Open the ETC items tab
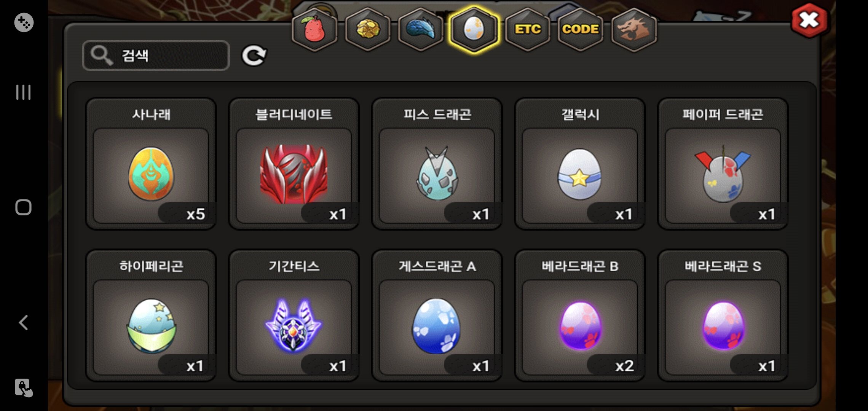Viewport: 868px width, 411px height. pos(528,30)
